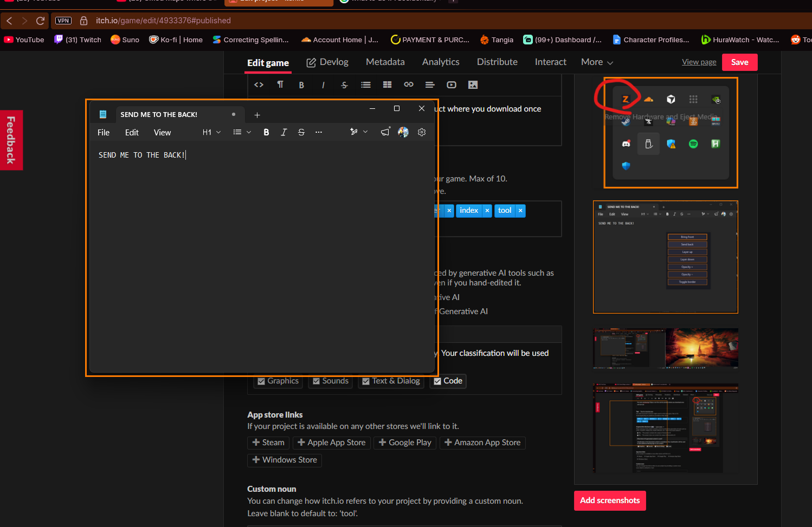Switch to the Metadata tab
812x527 pixels.
[385, 62]
